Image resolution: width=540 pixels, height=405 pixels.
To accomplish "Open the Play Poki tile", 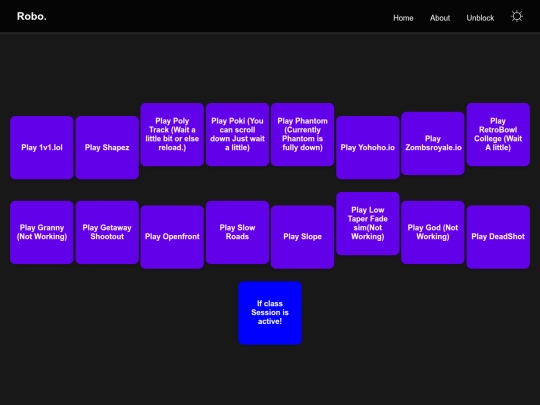I will [x=237, y=134].
